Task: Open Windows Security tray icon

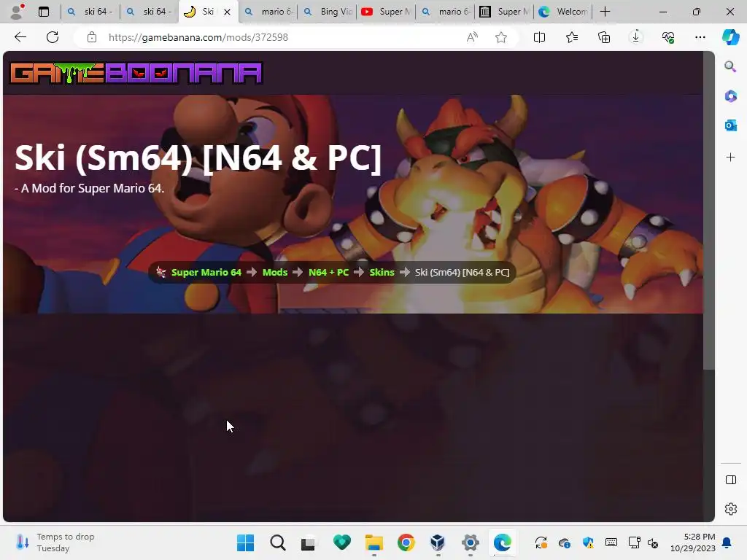Action: (x=589, y=542)
